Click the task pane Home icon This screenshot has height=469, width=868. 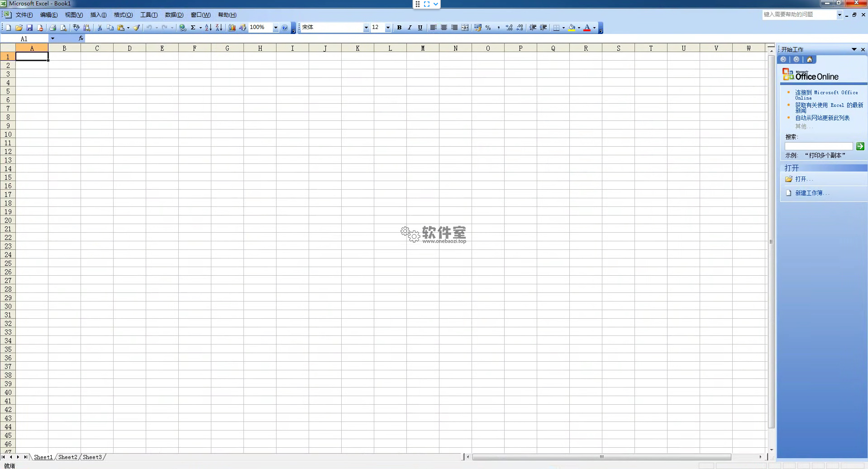click(810, 59)
